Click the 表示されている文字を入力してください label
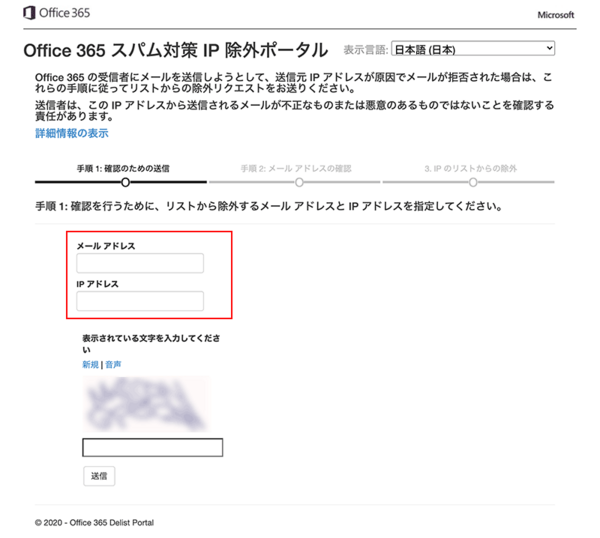 pos(151,344)
